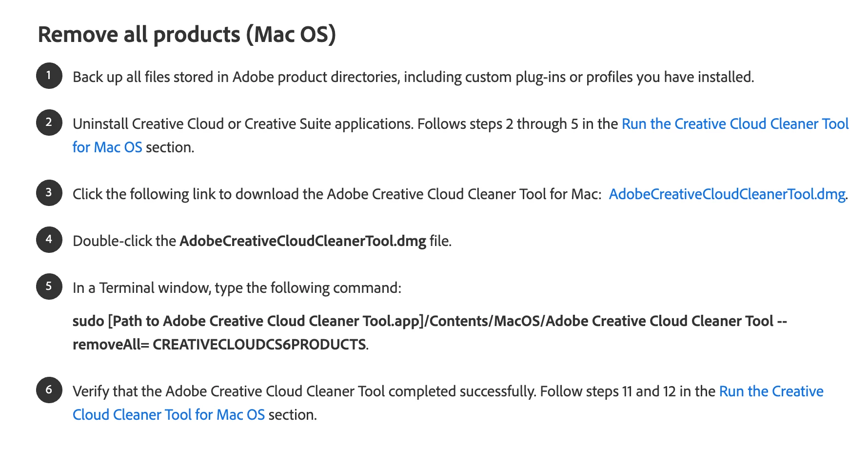Screen dimensions: 868x451
Task: Download AdobeCreativeCloudCleanerTool.dmg via the blue link
Action: click(727, 194)
